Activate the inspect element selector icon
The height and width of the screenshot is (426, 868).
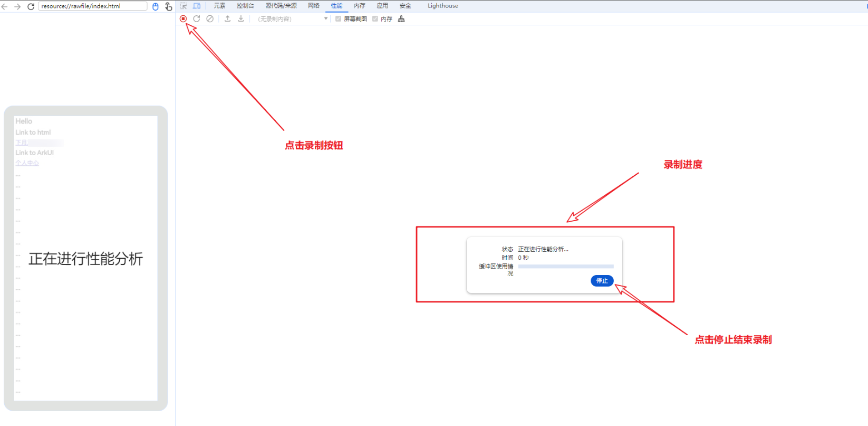pyautogui.click(x=184, y=6)
